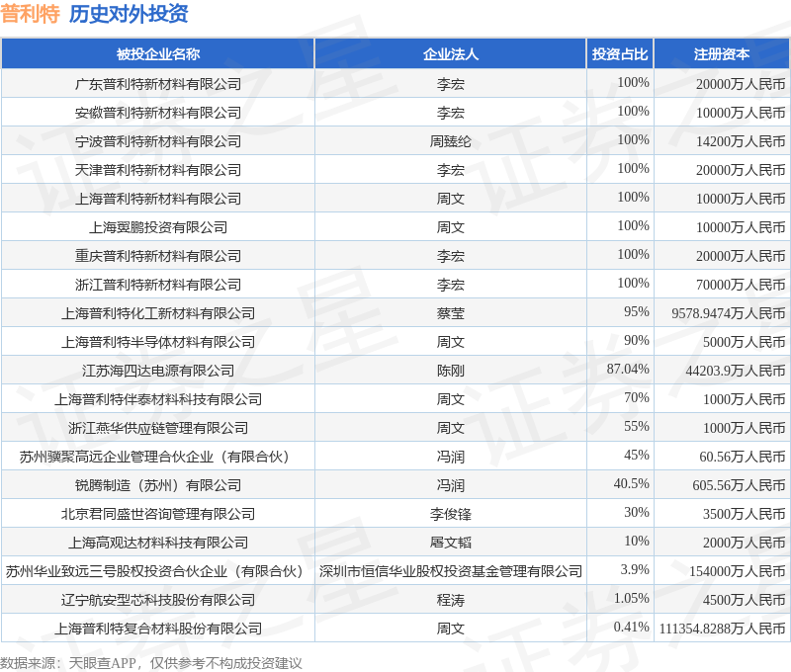
Task: Click the 70% investment ratio
Action: (x=636, y=397)
